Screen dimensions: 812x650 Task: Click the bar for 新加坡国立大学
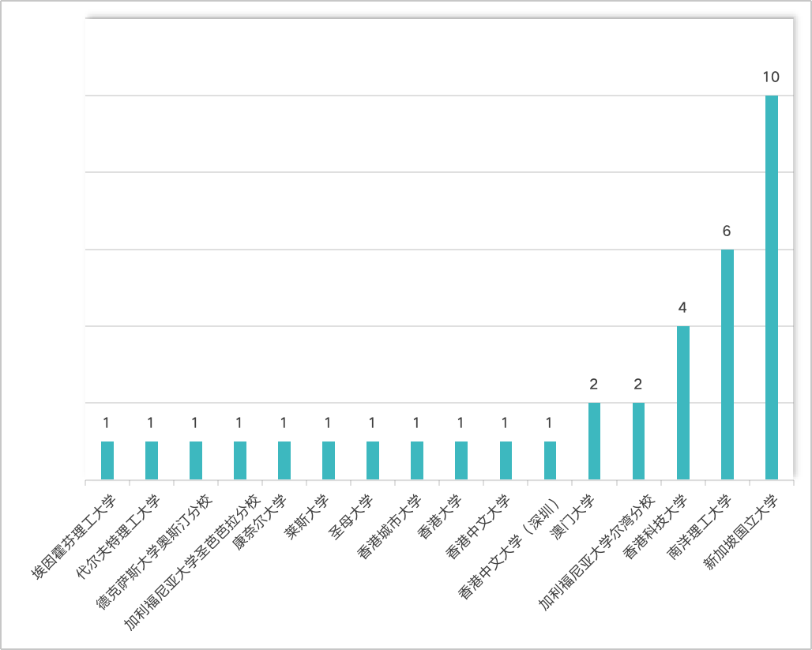(771, 287)
